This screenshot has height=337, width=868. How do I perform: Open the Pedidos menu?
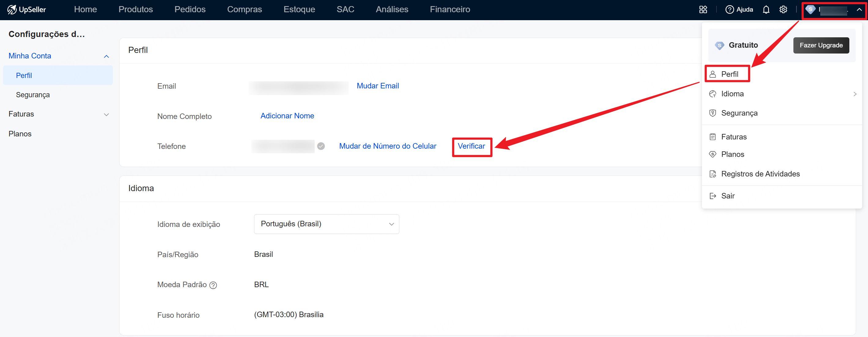tap(190, 9)
